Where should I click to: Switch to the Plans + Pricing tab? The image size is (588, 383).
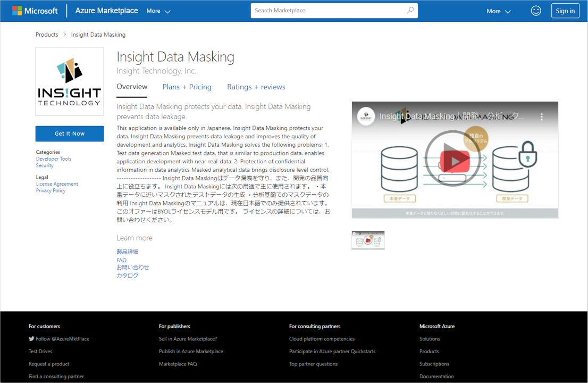[x=187, y=87]
